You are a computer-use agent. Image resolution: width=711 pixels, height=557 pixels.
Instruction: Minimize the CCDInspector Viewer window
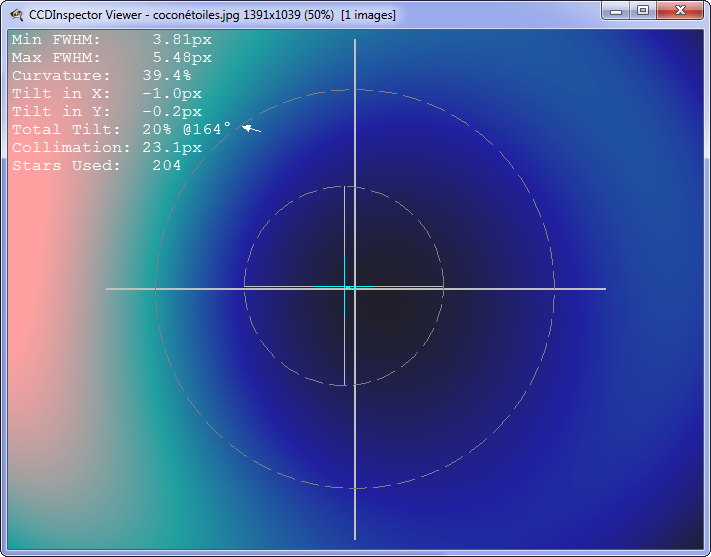[616, 11]
